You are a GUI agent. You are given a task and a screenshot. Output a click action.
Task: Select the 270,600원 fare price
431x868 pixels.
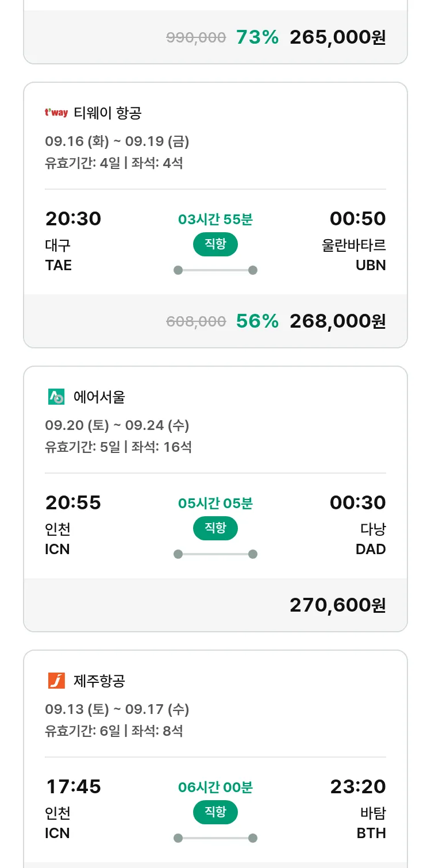coord(337,605)
